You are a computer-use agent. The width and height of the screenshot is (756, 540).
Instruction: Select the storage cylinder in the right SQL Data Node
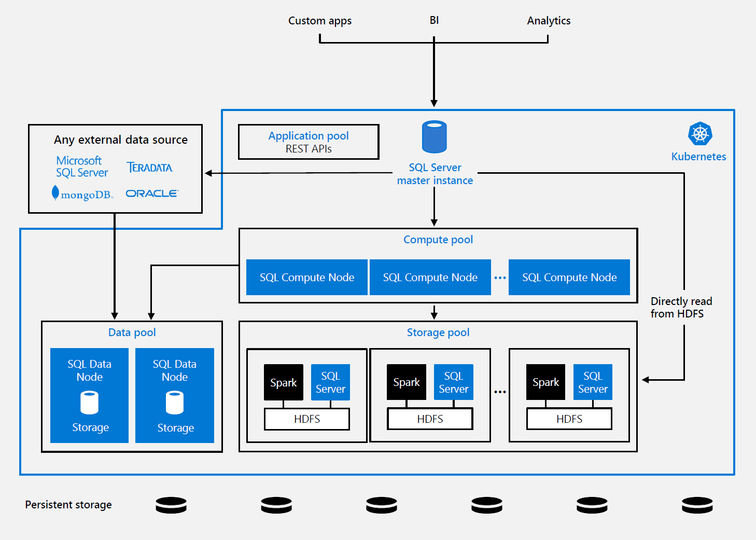tap(174, 401)
